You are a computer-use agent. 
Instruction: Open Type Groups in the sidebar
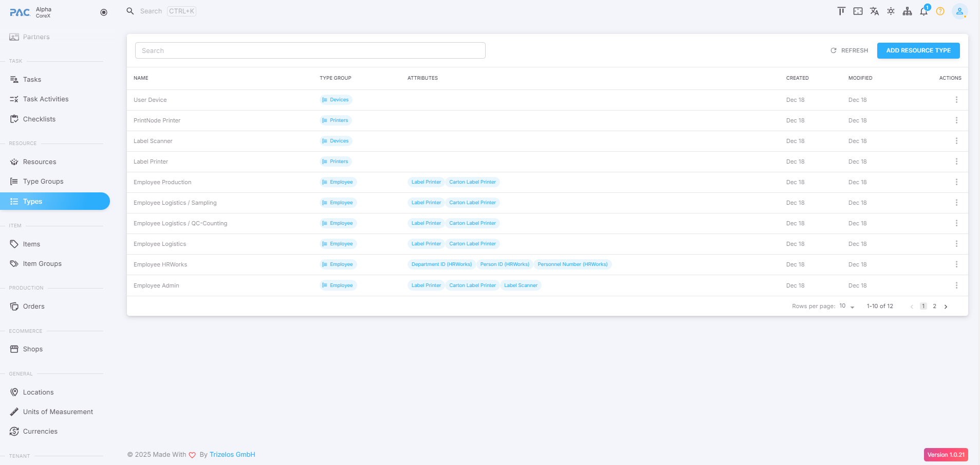(x=43, y=182)
